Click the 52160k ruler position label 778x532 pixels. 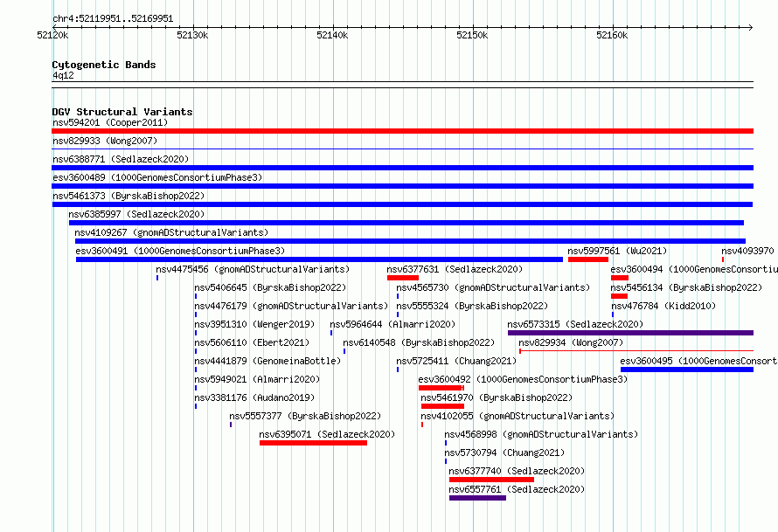coord(612,35)
